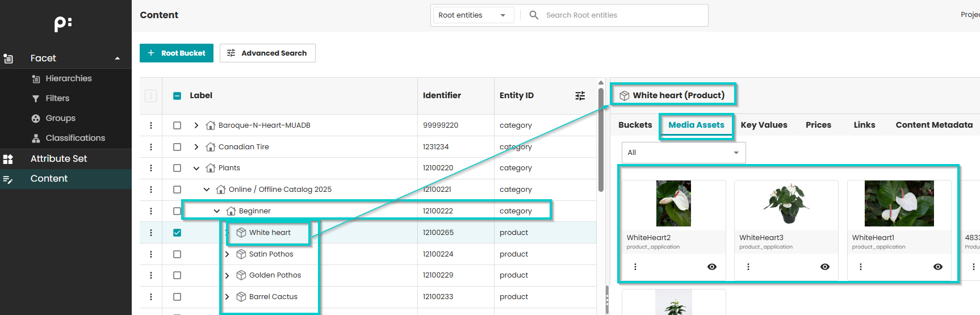Open Groups in Facet menu
Image resolution: width=980 pixels, height=315 pixels.
tap(60, 118)
